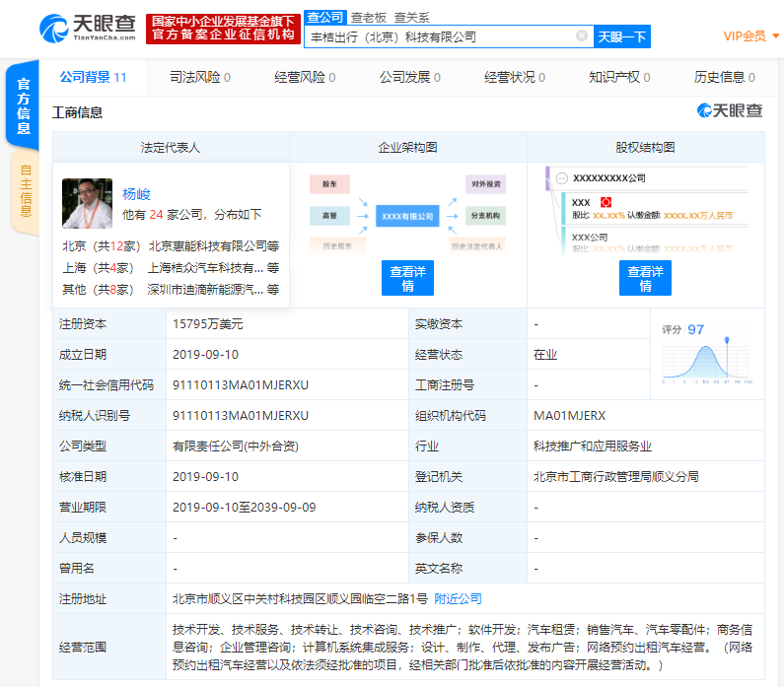This screenshot has height=687, width=784.
Task: Click the photo of 杨峻
Action: [x=87, y=203]
